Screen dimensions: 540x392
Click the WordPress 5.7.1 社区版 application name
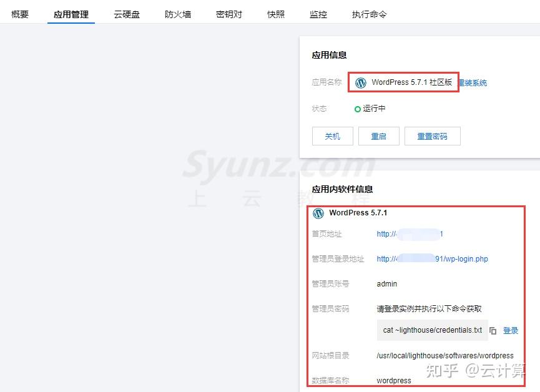[x=411, y=82]
